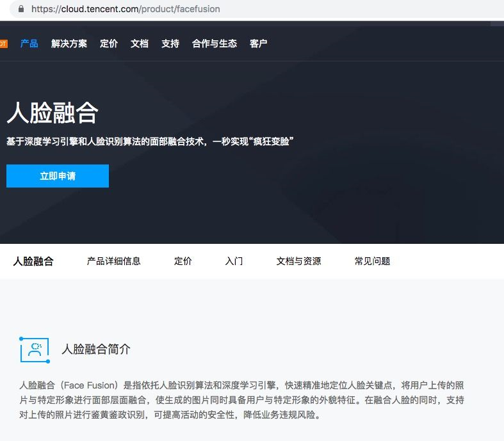Switch to the 产品详细信息 tab
Viewport: 504px width, 441px height.
pos(114,261)
